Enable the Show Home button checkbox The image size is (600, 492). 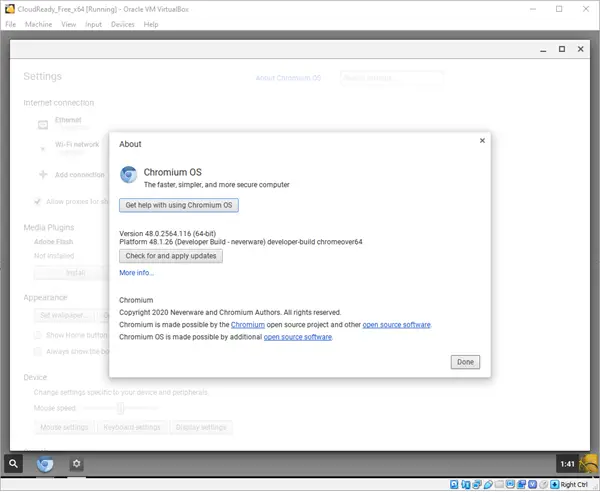[38, 335]
